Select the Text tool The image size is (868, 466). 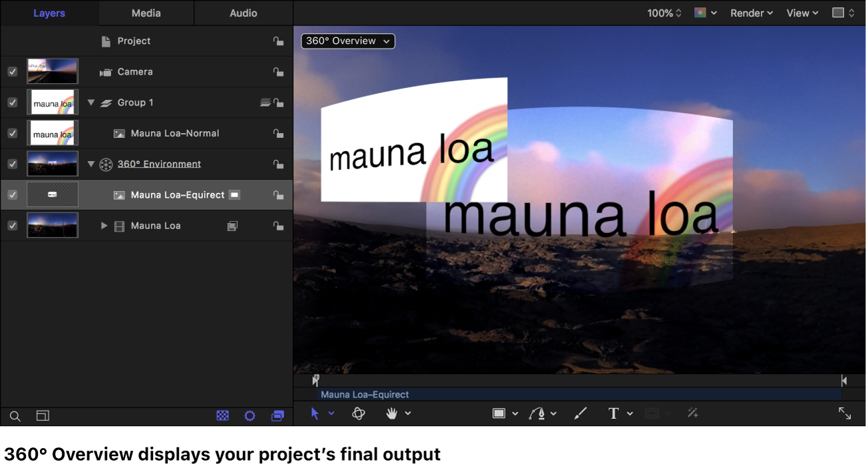pos(612,413)
